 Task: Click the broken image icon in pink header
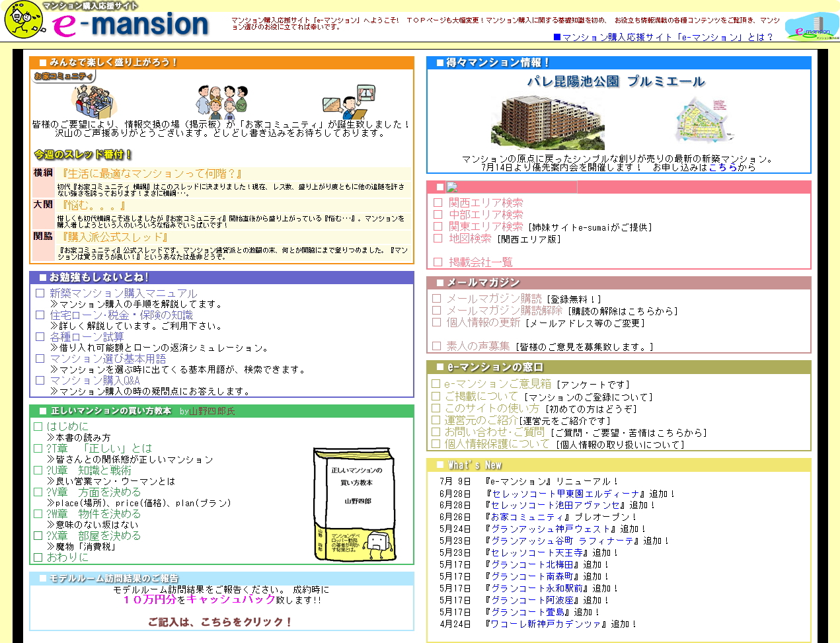coord(452,188)
